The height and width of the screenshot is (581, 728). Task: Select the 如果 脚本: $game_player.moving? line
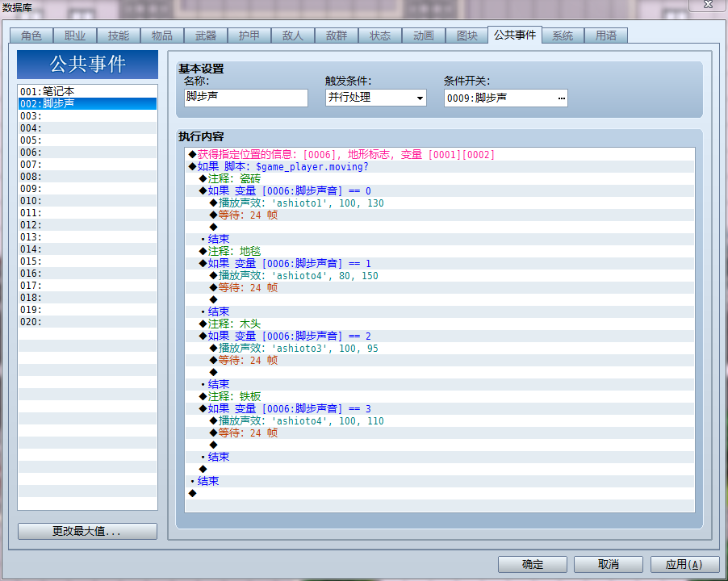[440, 166]
